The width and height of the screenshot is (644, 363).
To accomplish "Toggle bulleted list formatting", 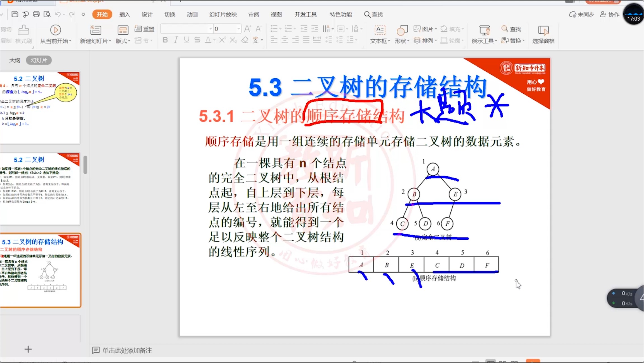I will (274, 29).
